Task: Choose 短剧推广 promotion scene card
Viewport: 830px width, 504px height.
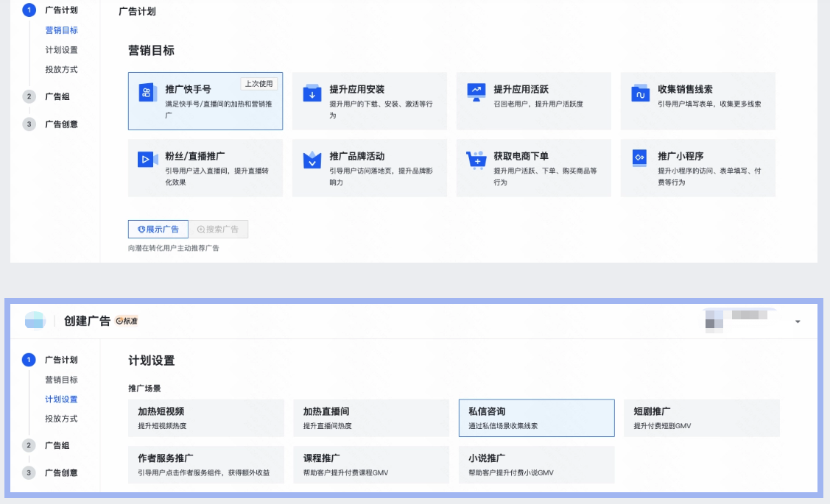Action: pos(701,417)
